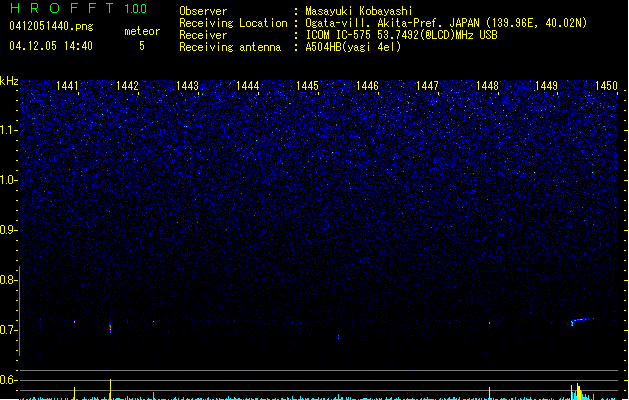Click the Observer name Masayuki Kobayashi
629x400 pixels.
(x=359, y=11)
